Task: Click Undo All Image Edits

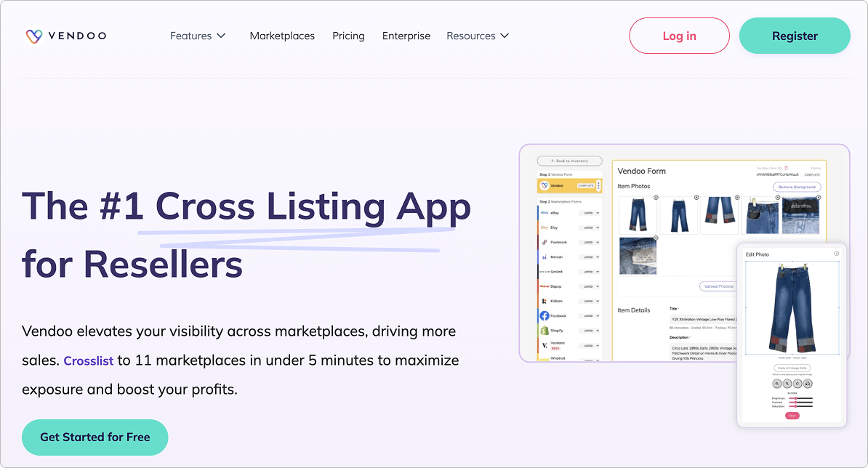Action: 792,368
